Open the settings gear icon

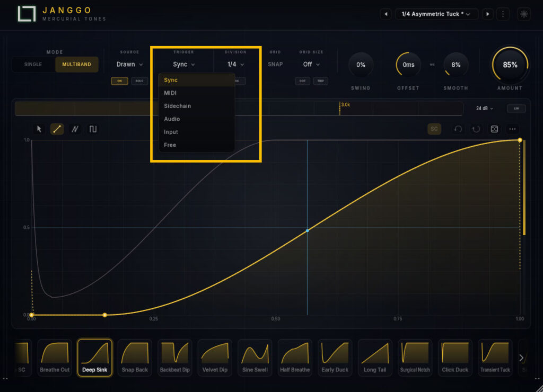[523, 14]
